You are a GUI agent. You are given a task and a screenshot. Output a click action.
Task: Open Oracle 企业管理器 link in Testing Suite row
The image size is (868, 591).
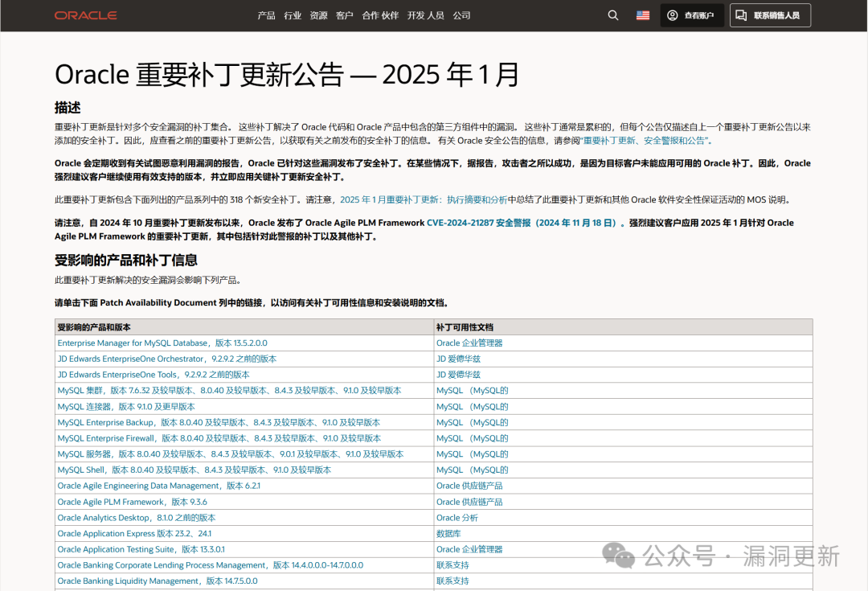(x=469, y=549)
